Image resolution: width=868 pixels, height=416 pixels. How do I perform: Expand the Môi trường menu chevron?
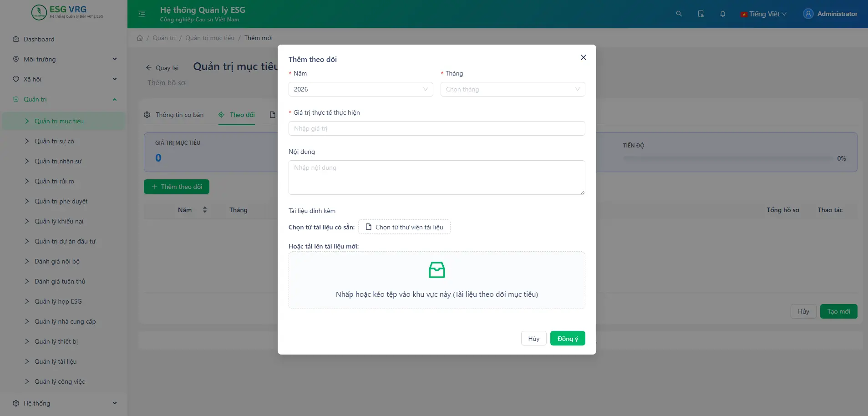click(115, 59)
